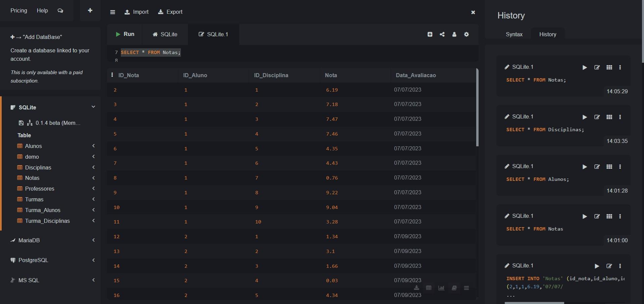Click the add-tab plus square icon in editor toolbar
This screenshot has width=644, height=304.
(430, 34)
